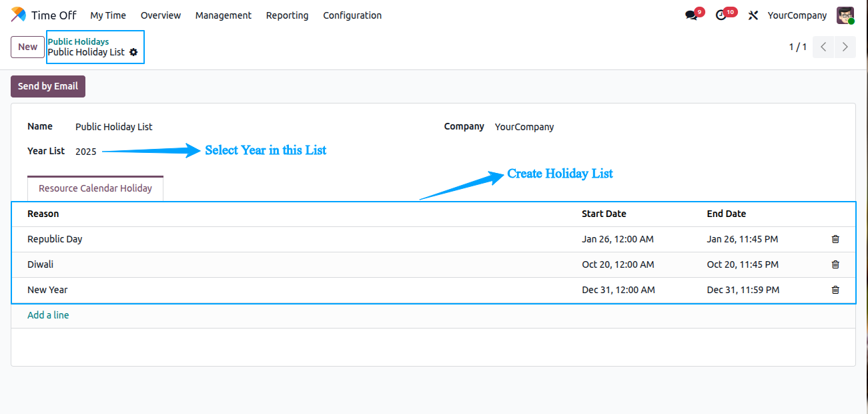Open the messages chat icon
868x414 pixels.
click(x=691, y=15)
